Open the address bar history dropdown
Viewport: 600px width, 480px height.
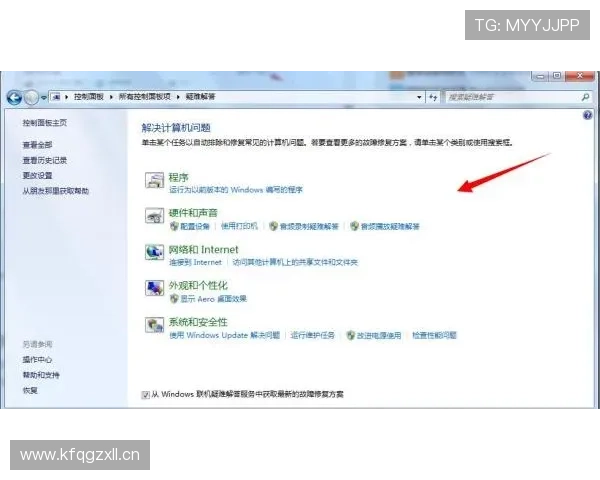click(x=419, y=97)
